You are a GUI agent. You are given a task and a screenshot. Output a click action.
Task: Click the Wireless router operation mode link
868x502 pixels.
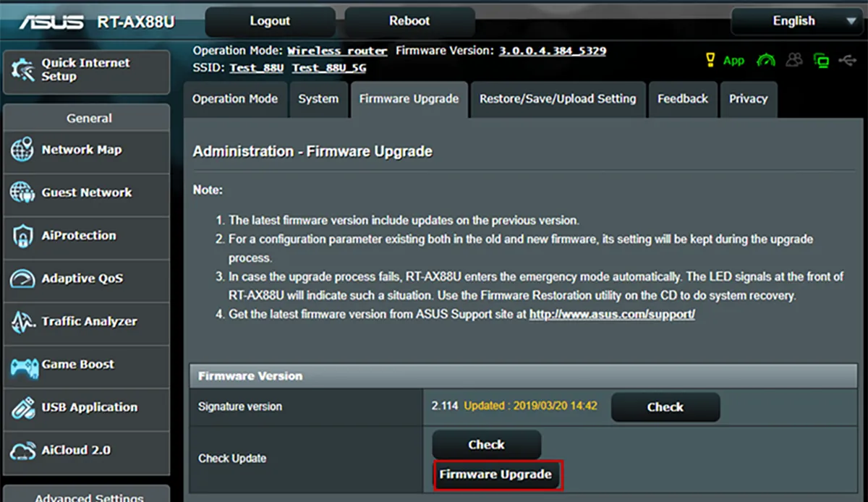pyautogui.click(x=337, y=51)
